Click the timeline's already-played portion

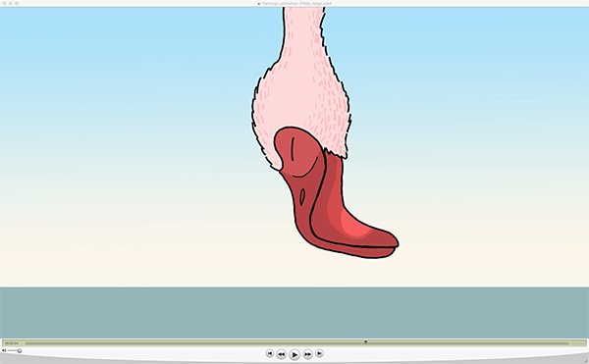click(194, 343)
